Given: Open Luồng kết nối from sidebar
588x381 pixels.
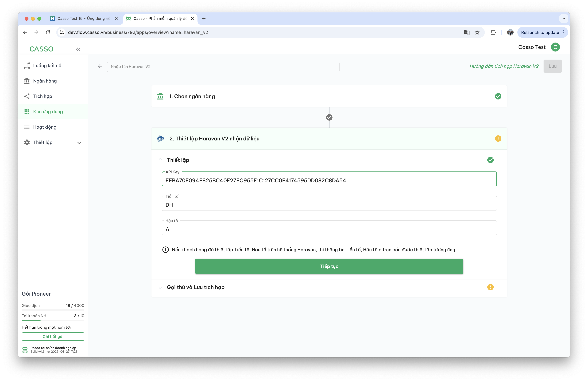Looking at the screenshot, I should (x=48, y=66).
